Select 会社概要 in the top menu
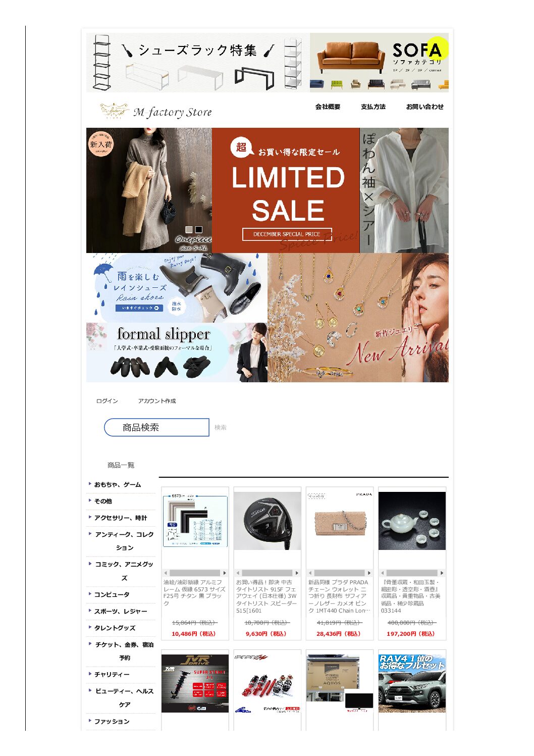 coord(328,107)
